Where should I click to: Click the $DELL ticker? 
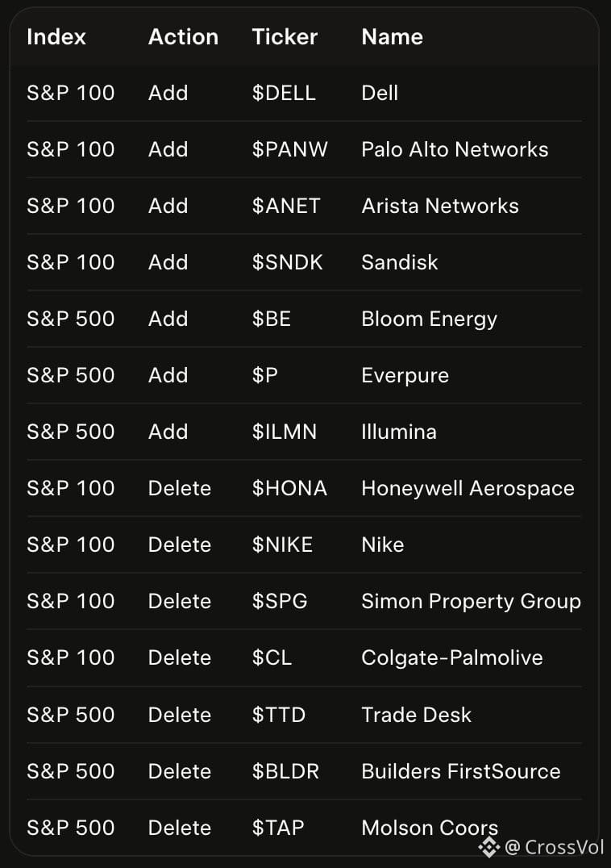click(x=284, y=93)
